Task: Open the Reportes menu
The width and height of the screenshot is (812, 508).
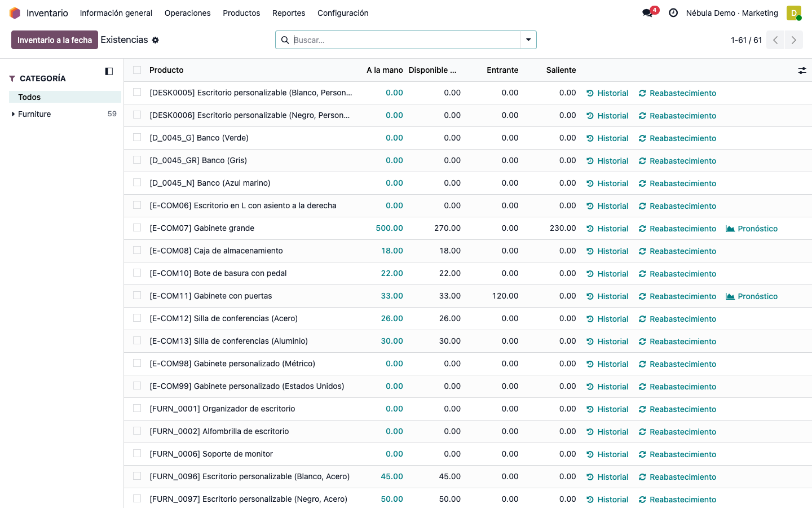Action: (289, 13)
